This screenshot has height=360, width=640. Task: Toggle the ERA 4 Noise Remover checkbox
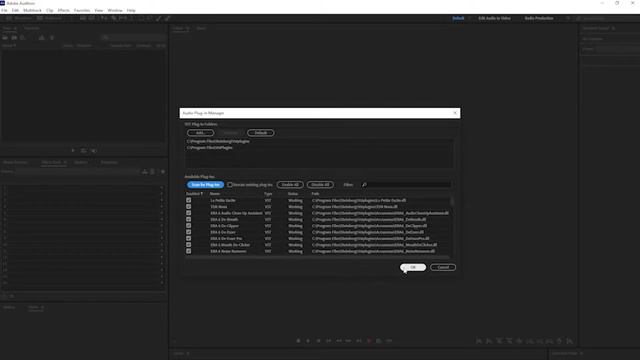click(x=189, y=251)
